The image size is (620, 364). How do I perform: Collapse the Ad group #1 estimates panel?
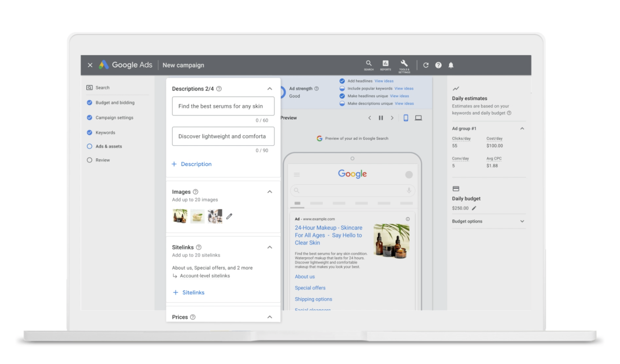[522, 128]
